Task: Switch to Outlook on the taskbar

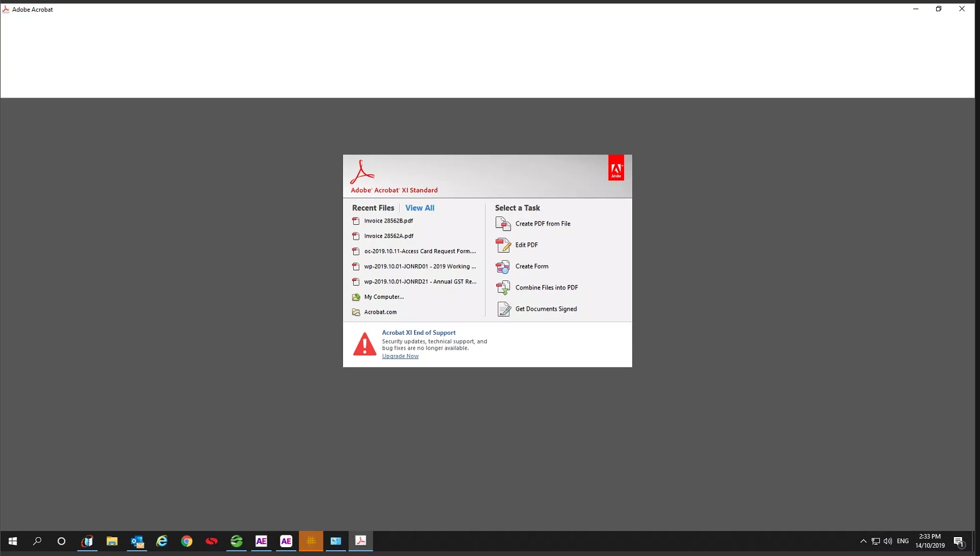Action: (137, 541)
